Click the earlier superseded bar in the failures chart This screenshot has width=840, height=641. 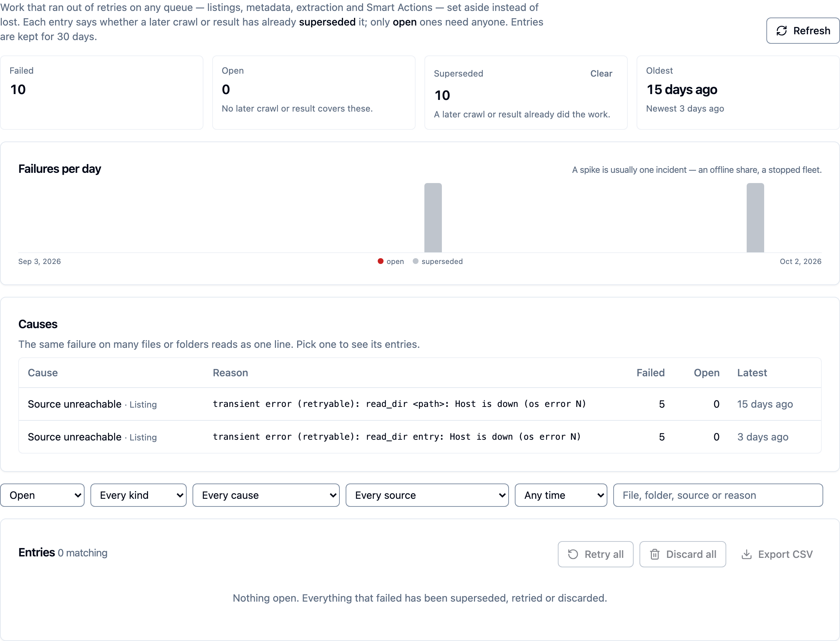433,217
